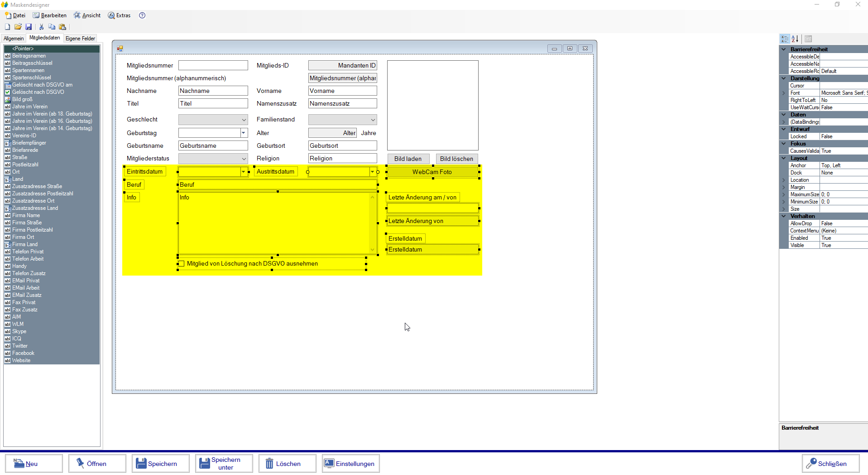Screen dimensions: 868x475
Task: Click the categorized view icon in properties
Action: click(785, 39)
